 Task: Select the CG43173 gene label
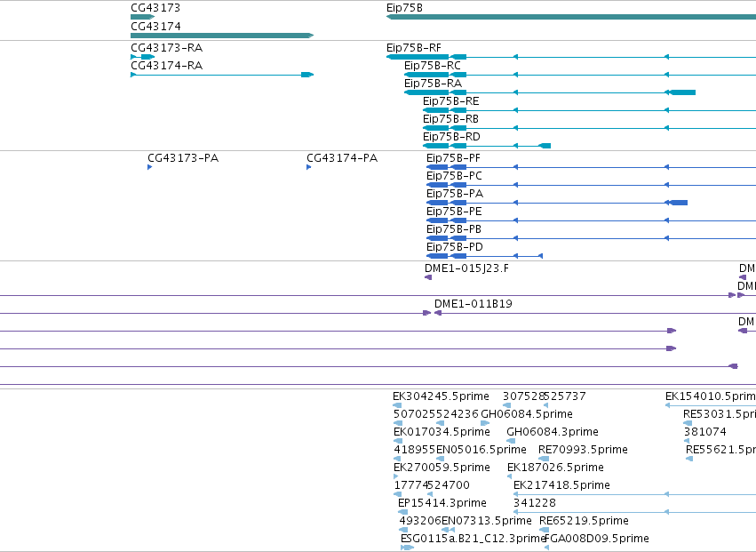point(155,8)
